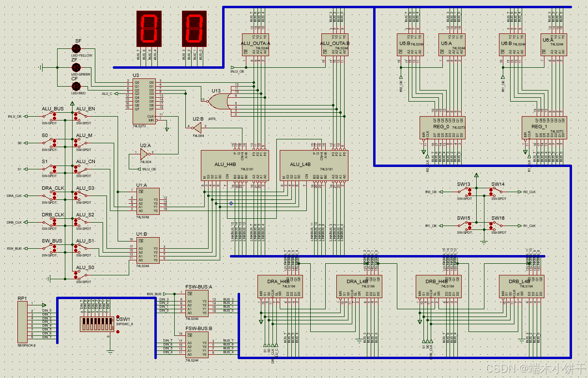The height and width of the screenshot is (378, 588).
Task: Select the DRA_L4B shift register
Action: [360, 286]
